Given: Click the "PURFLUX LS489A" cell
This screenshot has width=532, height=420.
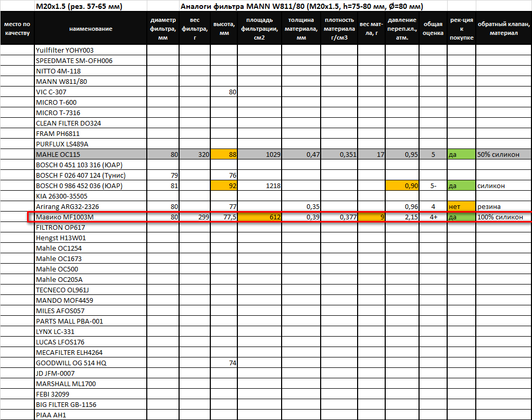Looking at the screenshot, I should coord(91,144).
